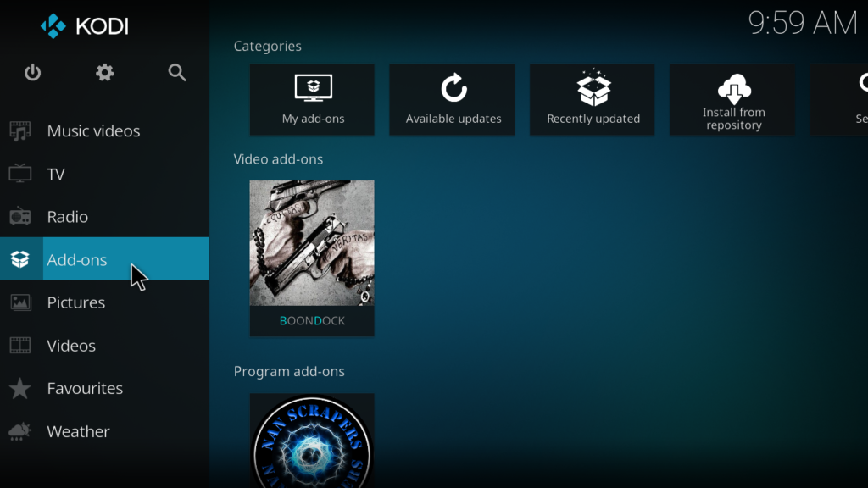Screen dimensions: 868x488
Task: Click the Video add-ons heading
Action: point(278,159)
